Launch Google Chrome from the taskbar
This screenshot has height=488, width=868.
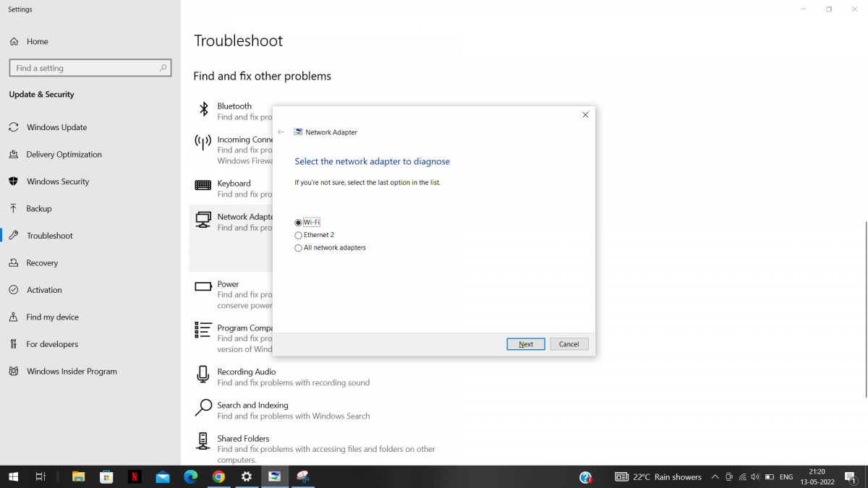point(218,476)
